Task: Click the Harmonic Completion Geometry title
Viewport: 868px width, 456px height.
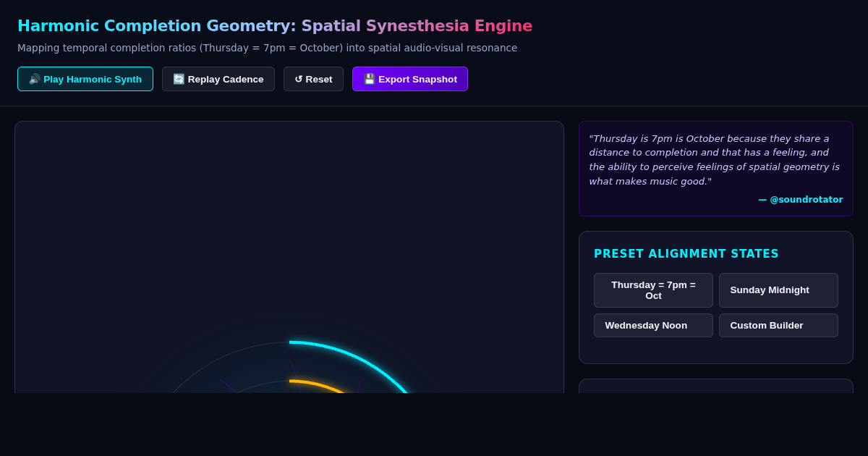Action: point(275,26)
